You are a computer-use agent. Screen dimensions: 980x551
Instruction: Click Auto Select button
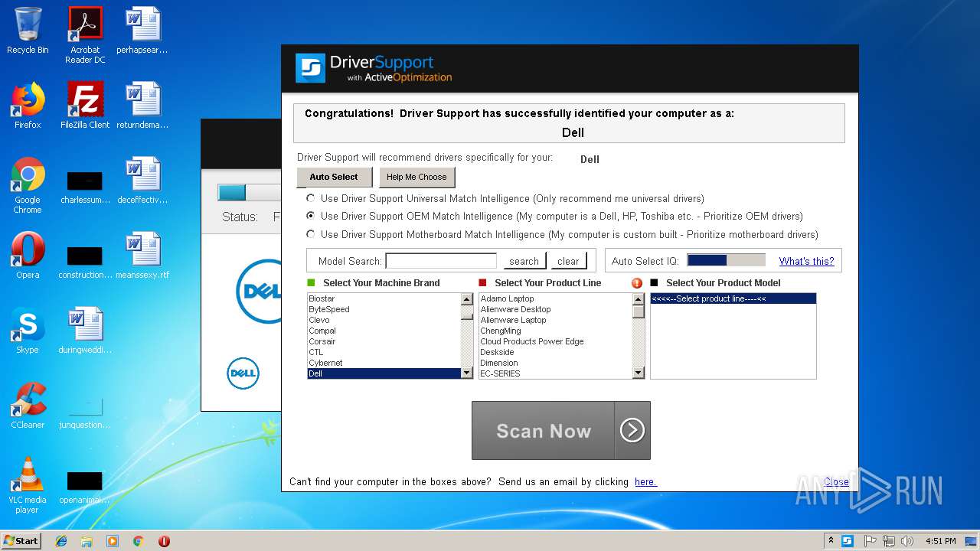334,177
